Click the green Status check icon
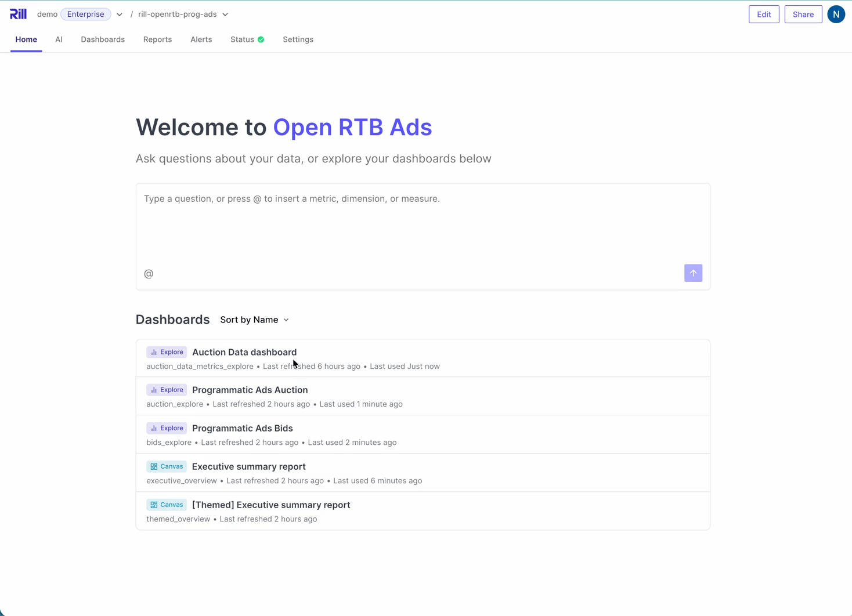 point(261,39)
